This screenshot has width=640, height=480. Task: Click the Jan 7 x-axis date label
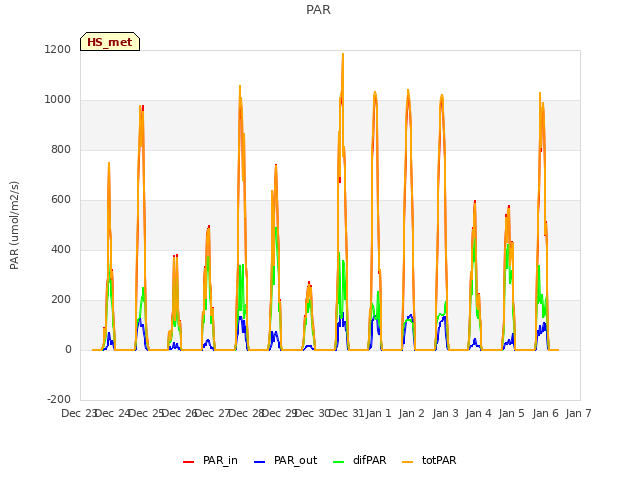[578, 413]
